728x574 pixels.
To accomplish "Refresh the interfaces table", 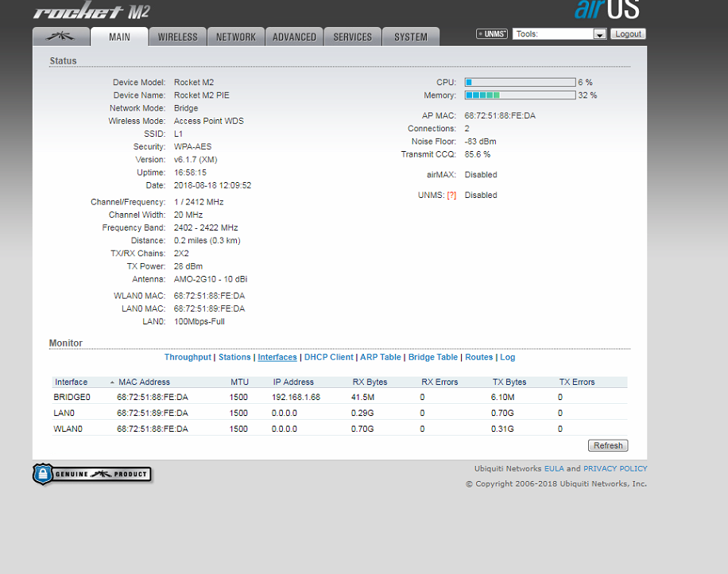I will click(608, 445).
